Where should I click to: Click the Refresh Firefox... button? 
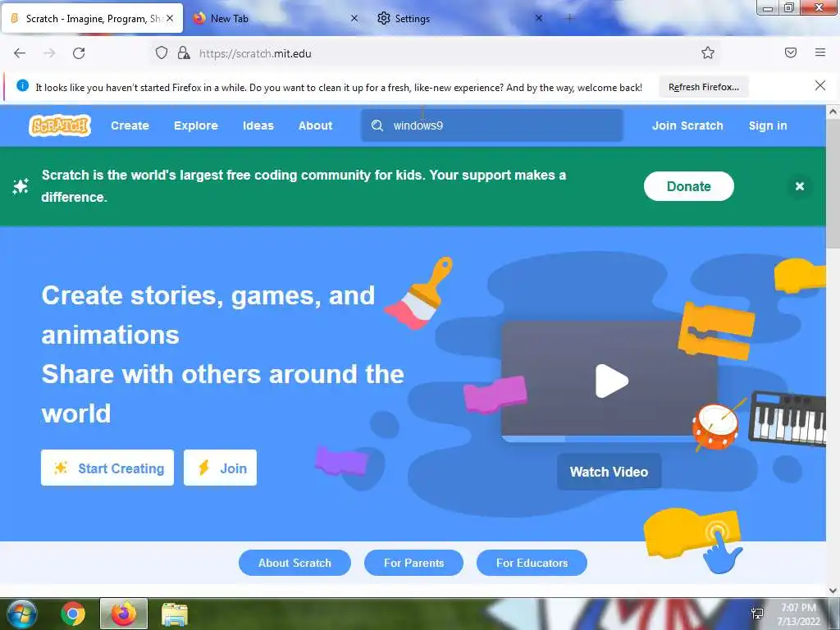pos(704,87)
